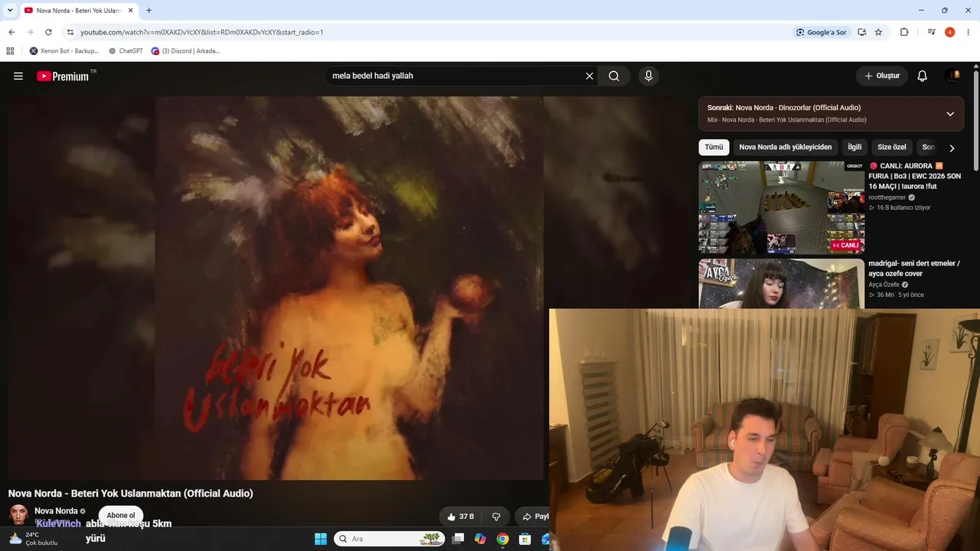The height and width of the screenshot is (551, 980).
Task: Open Task View on the taskbar
Action: pyautogui.click(x=458, y=539)
